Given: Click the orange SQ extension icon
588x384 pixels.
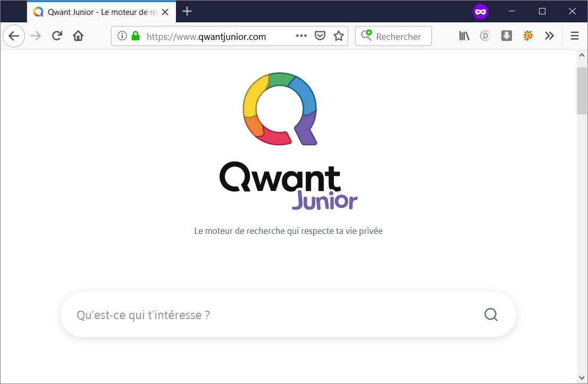Looking at the screenshot, I should 528,36.
